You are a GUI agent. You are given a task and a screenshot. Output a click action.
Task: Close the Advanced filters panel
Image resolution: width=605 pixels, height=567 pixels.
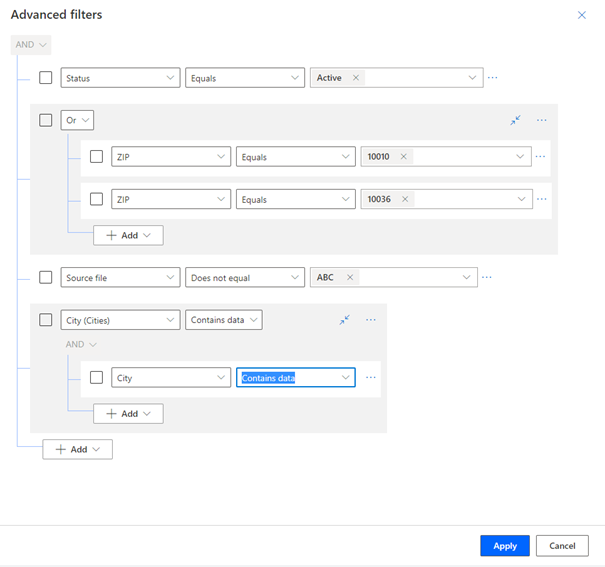click(582, 15)
